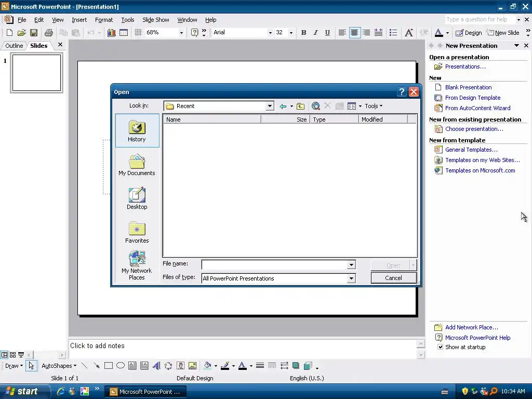Image resolution: width=532 pixels, height=399 pixels.
Task: Select Desktop in the Open dialog
Action: [137, 198]
